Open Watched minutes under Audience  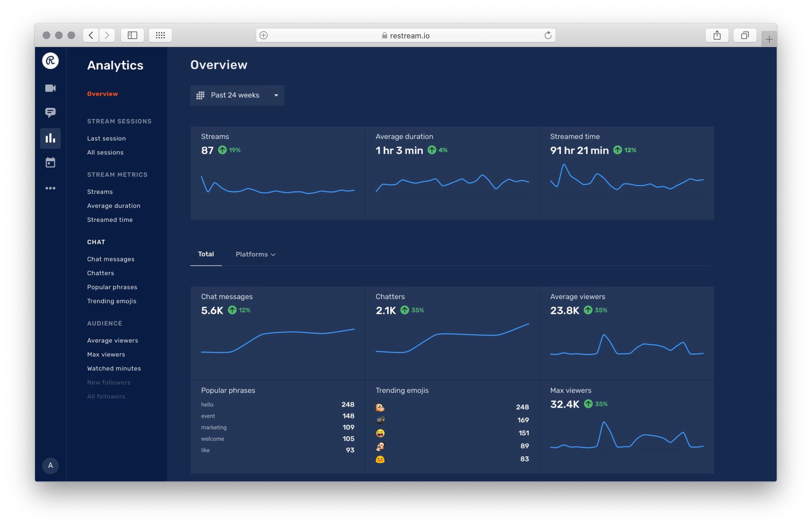pyautogui.click(x=114, y=368)
